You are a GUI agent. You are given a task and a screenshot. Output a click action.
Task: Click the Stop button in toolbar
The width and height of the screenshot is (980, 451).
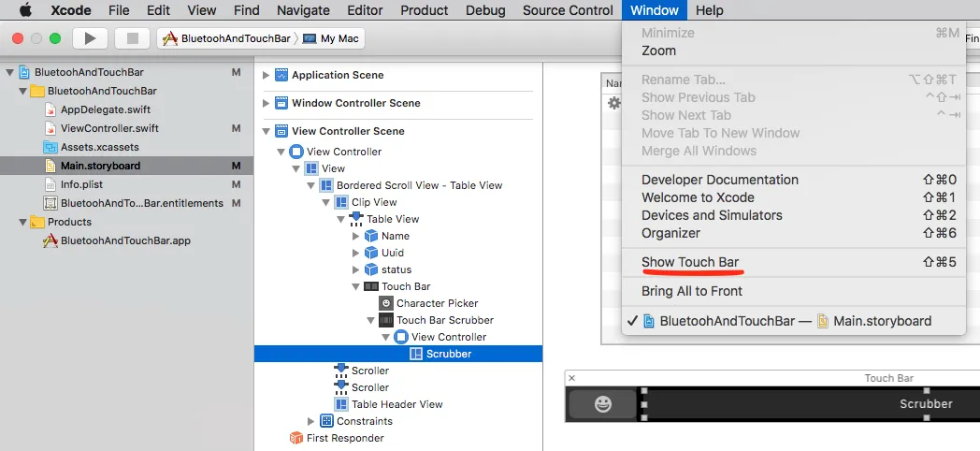point(133,38)
